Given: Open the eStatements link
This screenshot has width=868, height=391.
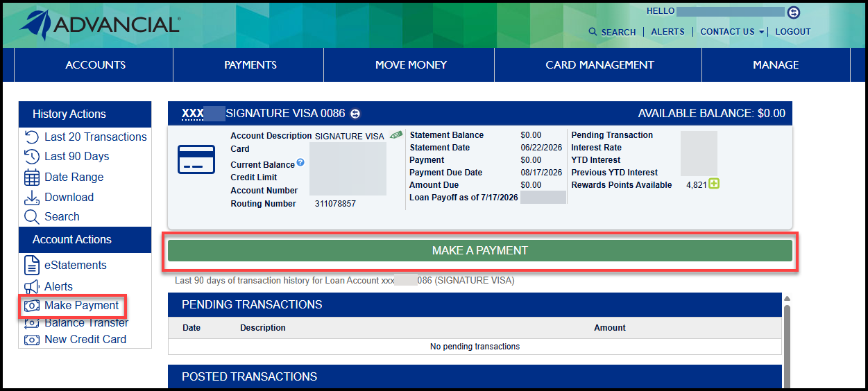Looking at the screenshot, I should pos(76,266).
